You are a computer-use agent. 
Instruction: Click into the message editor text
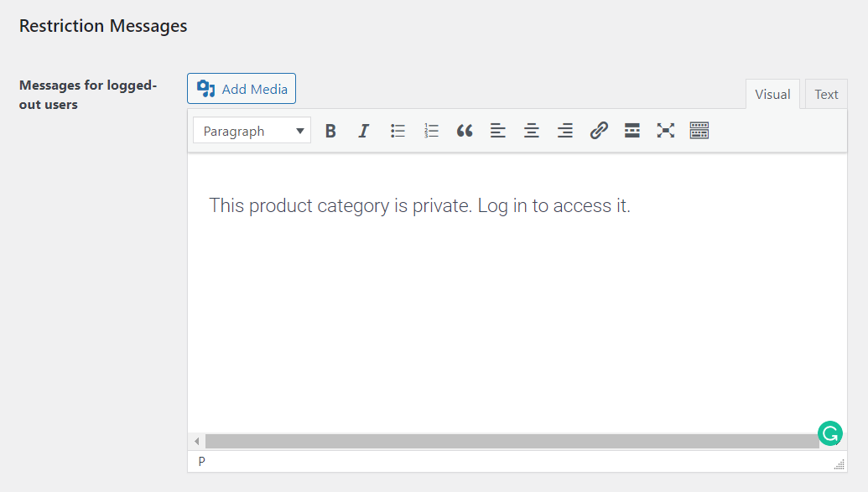[x=419, y=206]
